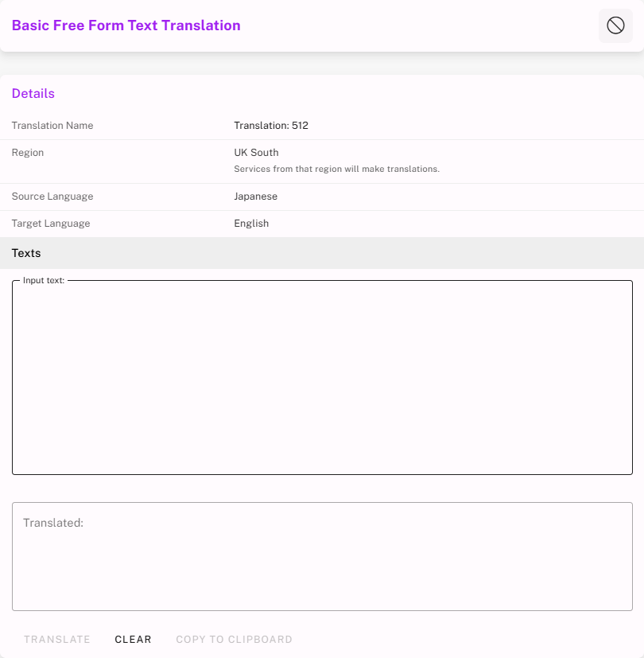Select the English target language value

click(x=251, y=224)
